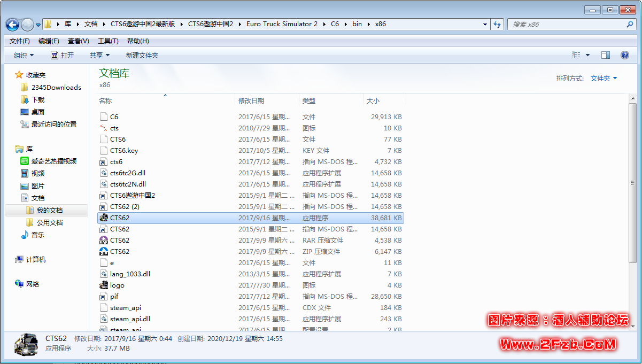
Task: Click 新建文件夹 button
Action: pyautogui.click(x=142, y=56)
